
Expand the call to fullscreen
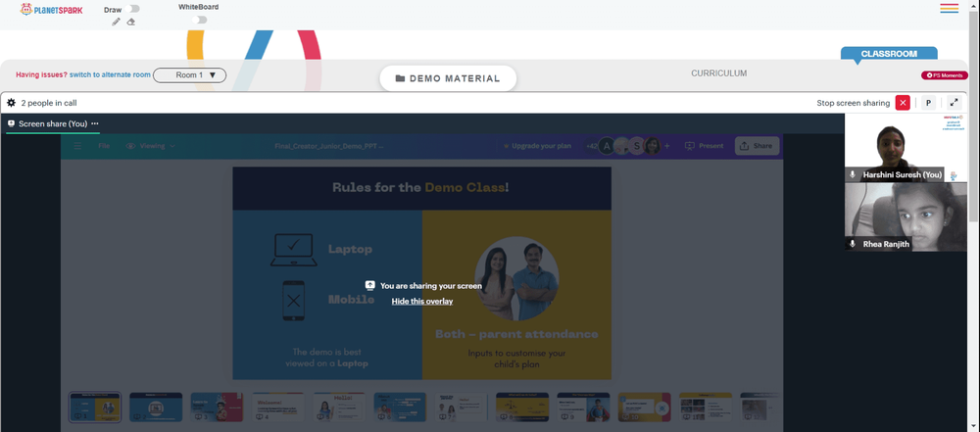pos(954,103)
